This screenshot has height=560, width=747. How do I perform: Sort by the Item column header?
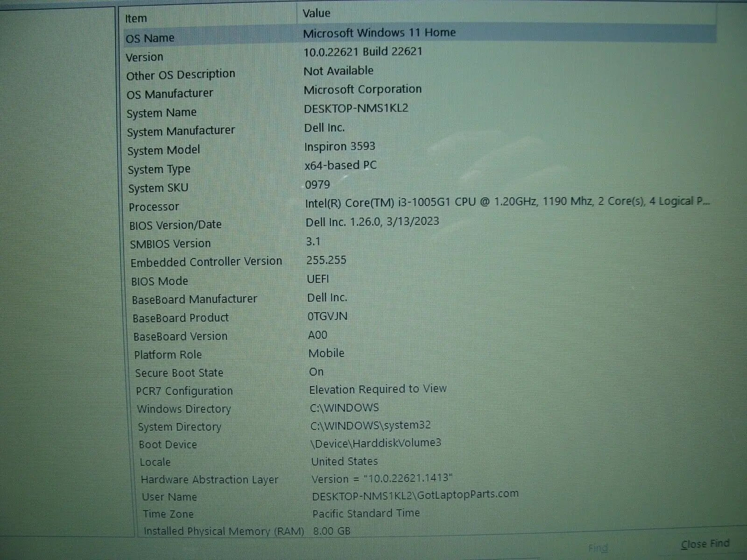coord(136,19)
